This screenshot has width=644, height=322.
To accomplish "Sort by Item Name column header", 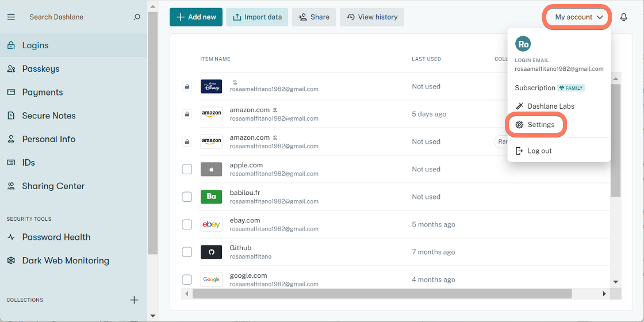I will tap(215, 59).
